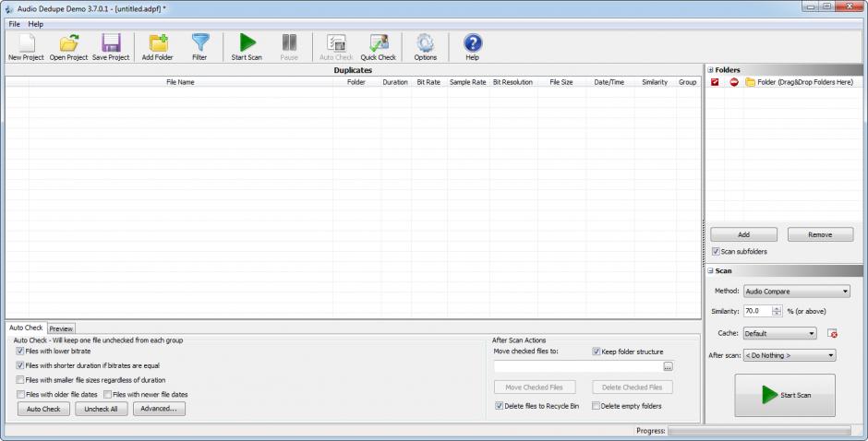This screenshot has height=441, width=868.
Task: Click the Add button under Folders
Action: [743, 234]
